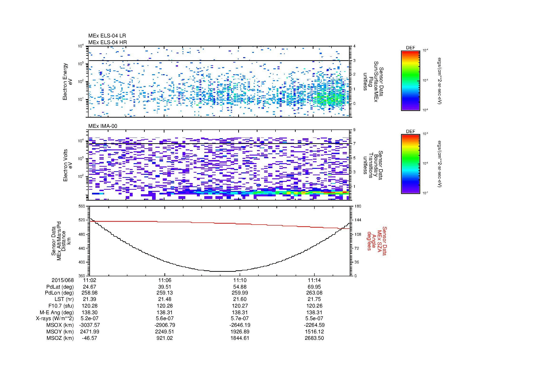Click the F10.7 value 120.27

coord(240,306)
